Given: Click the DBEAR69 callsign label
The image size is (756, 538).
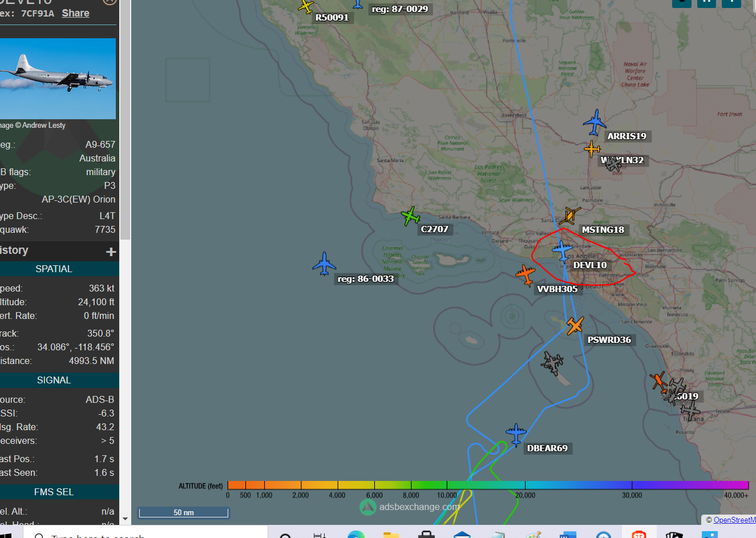Looking at the screenshot, I should 547,448.
